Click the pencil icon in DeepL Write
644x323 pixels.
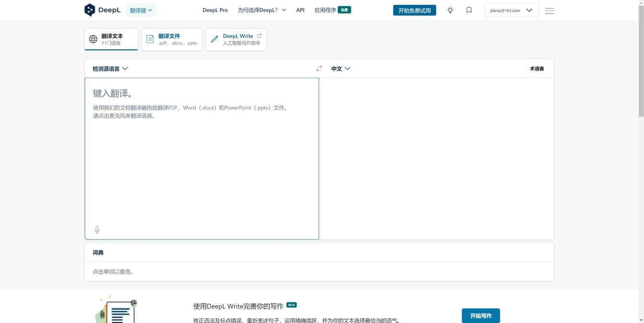point(215,39)
